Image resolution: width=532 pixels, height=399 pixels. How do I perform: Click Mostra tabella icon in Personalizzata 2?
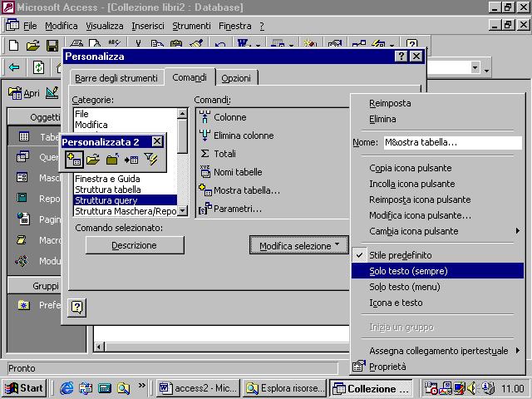coord(74,159)
